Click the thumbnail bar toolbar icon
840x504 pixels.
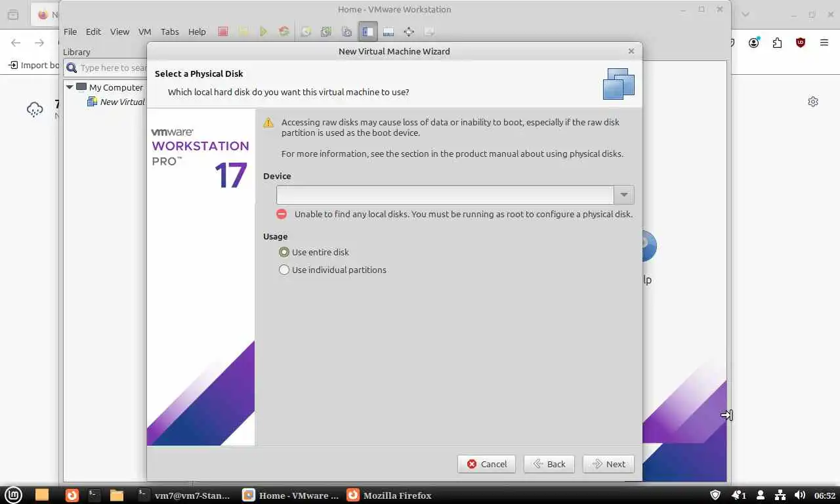click(x=388, y=31)
